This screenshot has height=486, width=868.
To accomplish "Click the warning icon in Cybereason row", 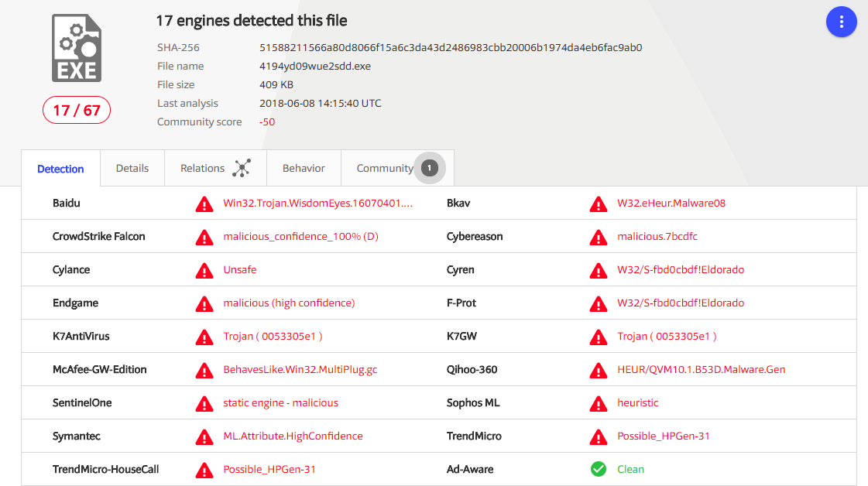I will tap(599, 237).
